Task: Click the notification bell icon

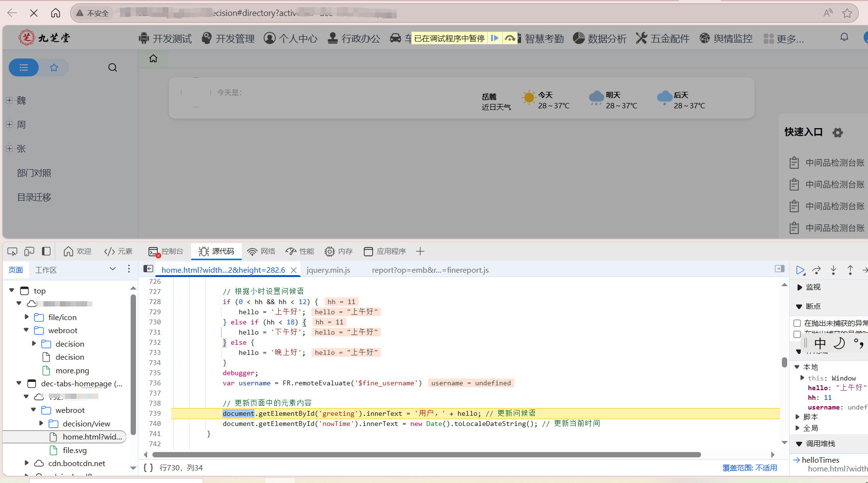Action: click(x=844, y=37)
